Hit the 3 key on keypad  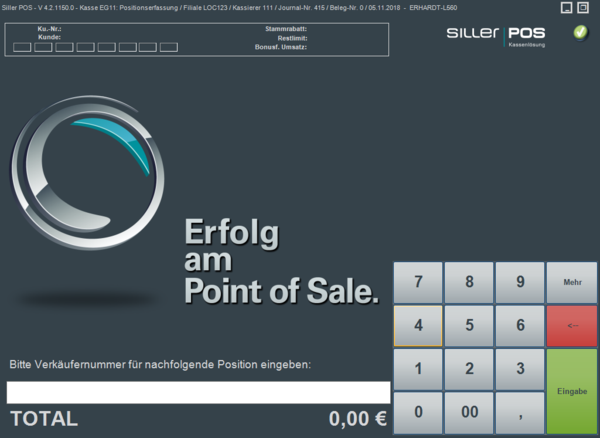(x=520, y=368)
